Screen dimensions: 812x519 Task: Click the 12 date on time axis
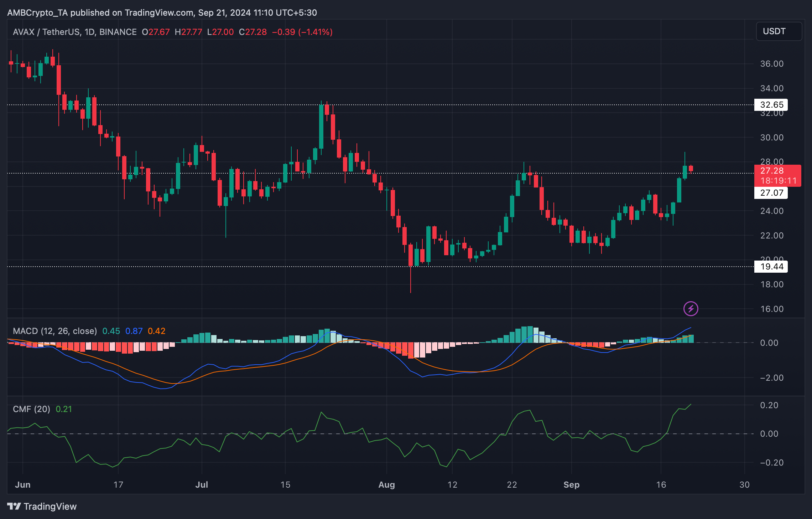click(452, 485)
